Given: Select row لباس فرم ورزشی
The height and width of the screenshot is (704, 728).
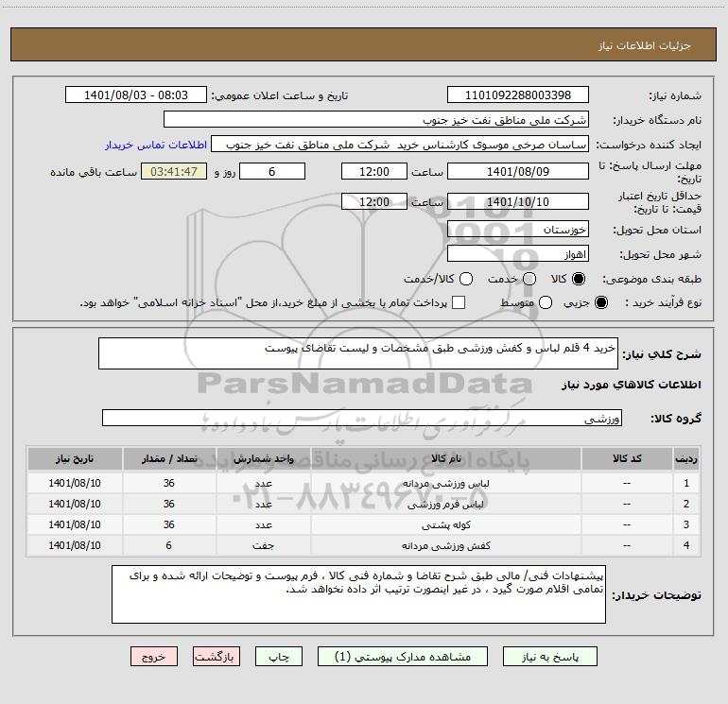Looking at the screenshot, I should (x=364, y=504).
